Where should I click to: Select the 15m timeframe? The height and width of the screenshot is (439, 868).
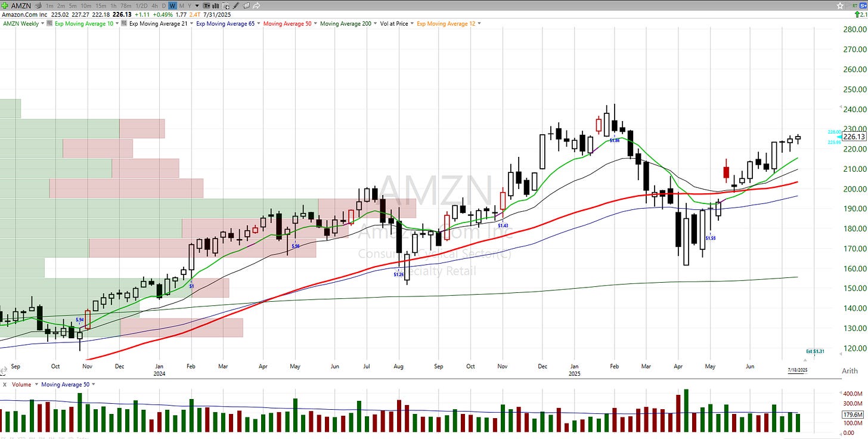click(101, 6)
